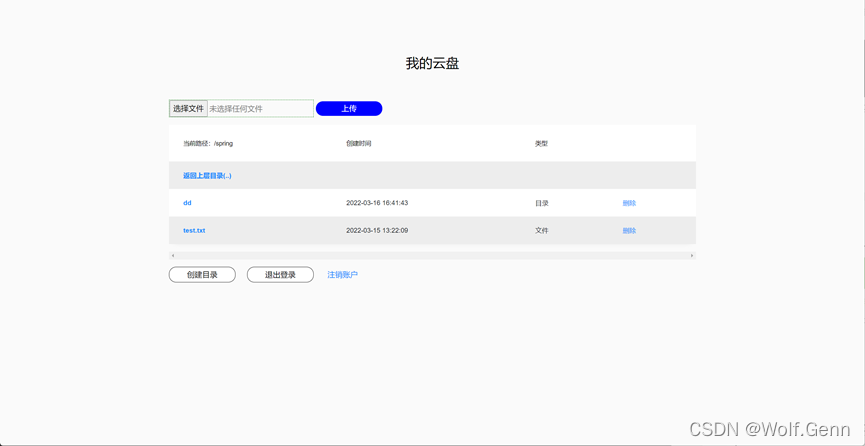This screenshot has width=865, height=446.
Task: Open the 返回上层目录(..) link
Action: (x=207, y=176)
